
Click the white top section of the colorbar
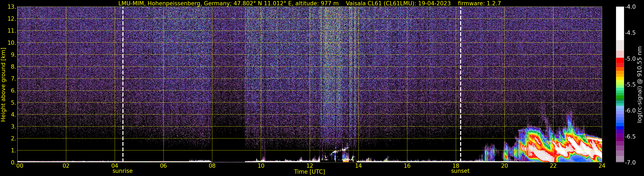[620, 23]
